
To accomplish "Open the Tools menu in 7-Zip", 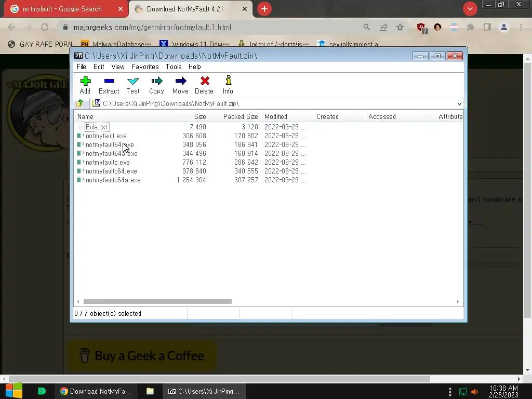I will [174, 67].
